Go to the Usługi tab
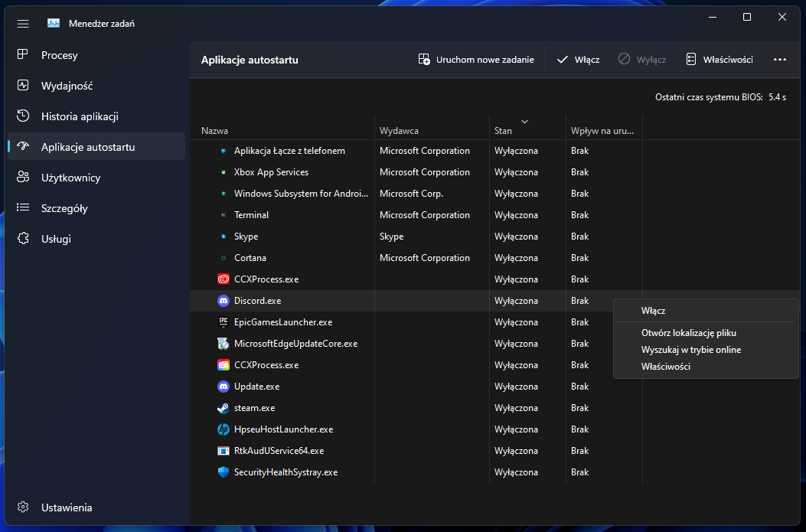Screen dimensions: 806x532 tap(96, 239)
